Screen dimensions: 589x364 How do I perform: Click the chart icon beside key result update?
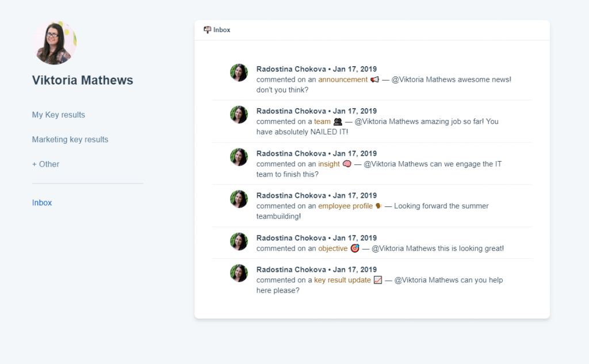point(378,280)
